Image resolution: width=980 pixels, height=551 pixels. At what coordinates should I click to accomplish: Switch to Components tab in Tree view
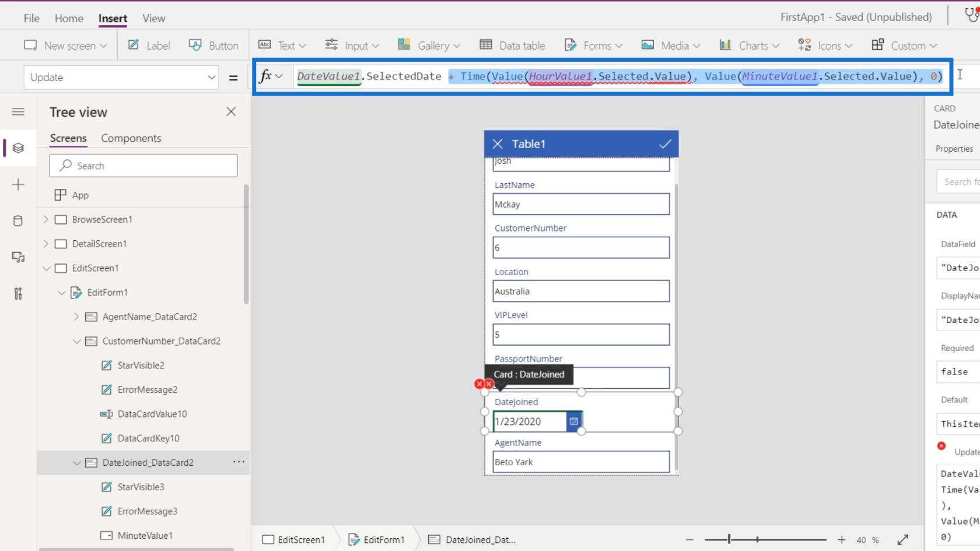(x=131, y=138)
